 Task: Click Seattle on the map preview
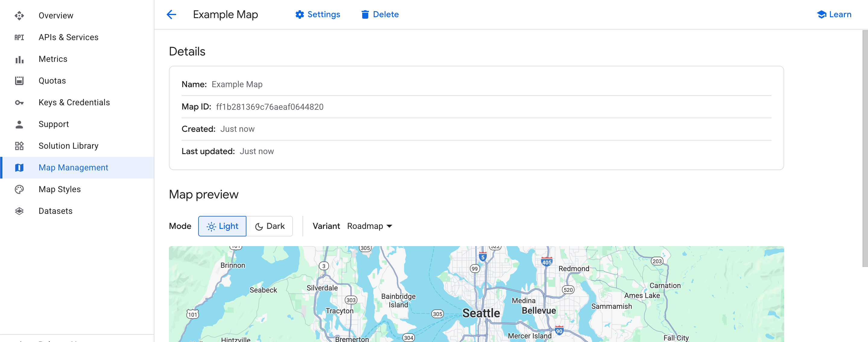click(x=481, y=313)
